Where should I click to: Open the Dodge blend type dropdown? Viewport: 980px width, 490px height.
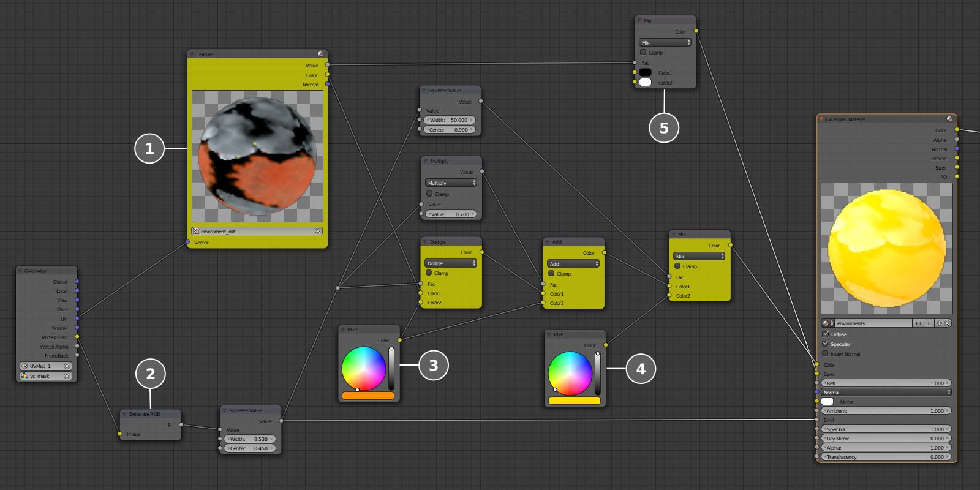tap(451, 263)
